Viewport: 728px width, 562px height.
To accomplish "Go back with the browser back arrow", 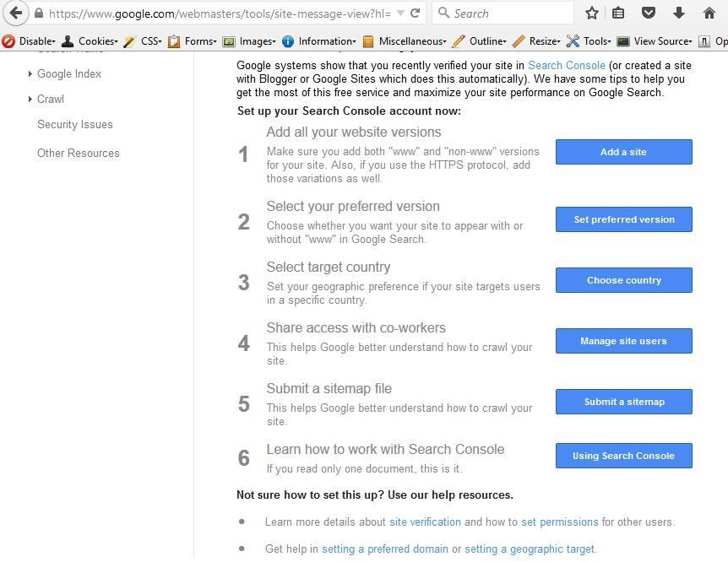I will click(16, 13).
